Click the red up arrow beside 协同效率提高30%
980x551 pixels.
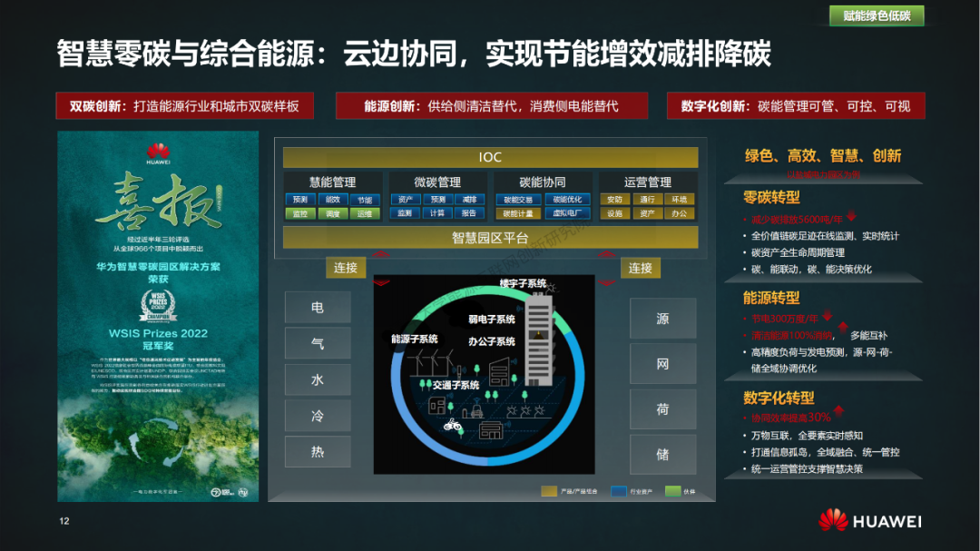(838, 410)
